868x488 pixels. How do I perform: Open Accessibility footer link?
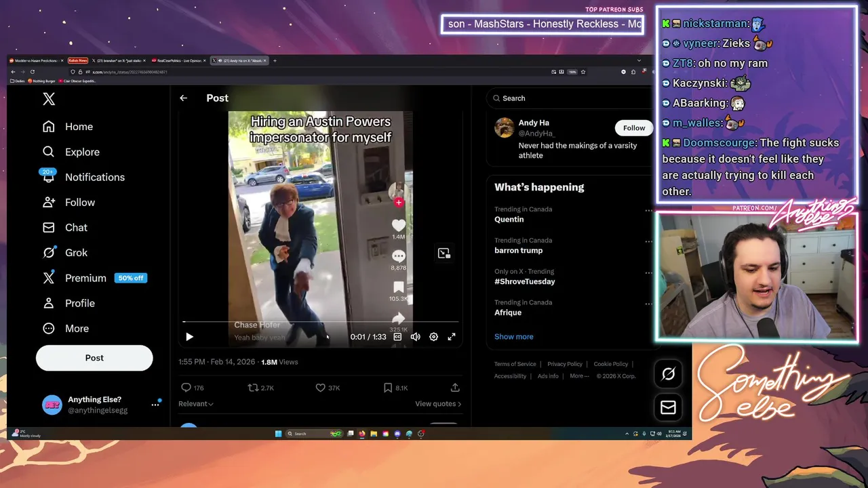tap(511, 376)
